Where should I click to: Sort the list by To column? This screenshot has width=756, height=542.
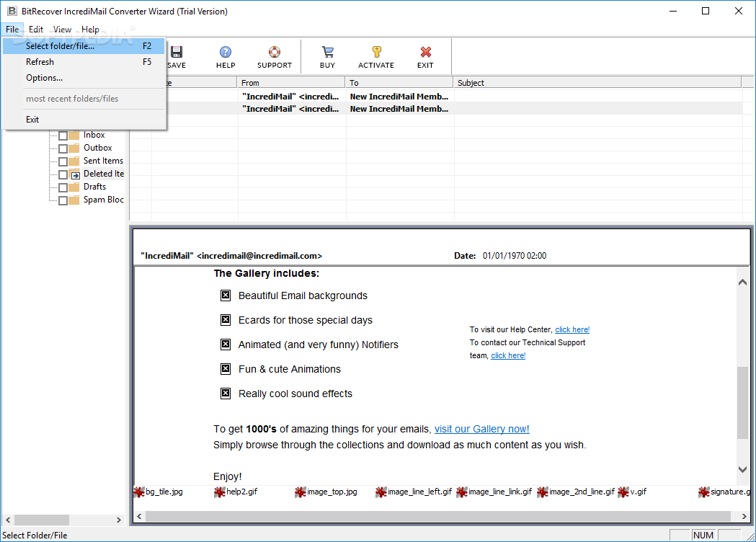[x=399, y=82]
